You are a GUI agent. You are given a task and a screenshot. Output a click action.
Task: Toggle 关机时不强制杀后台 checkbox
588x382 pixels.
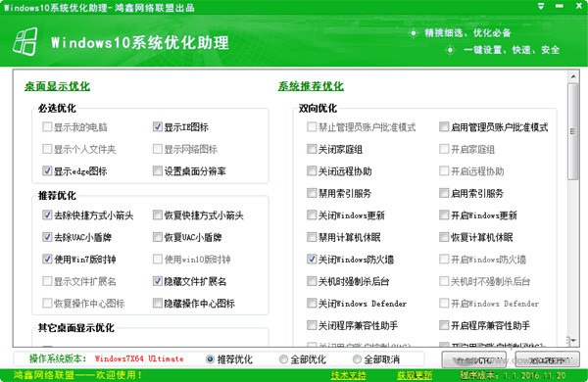[444, 281]
